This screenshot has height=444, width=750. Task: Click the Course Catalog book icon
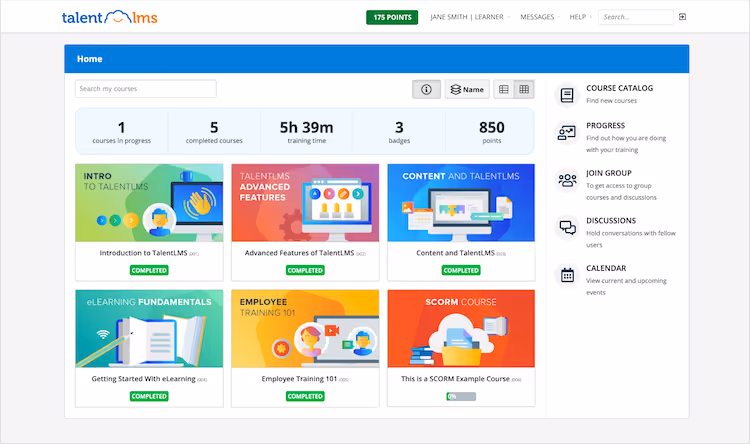[x=567, y=95]
